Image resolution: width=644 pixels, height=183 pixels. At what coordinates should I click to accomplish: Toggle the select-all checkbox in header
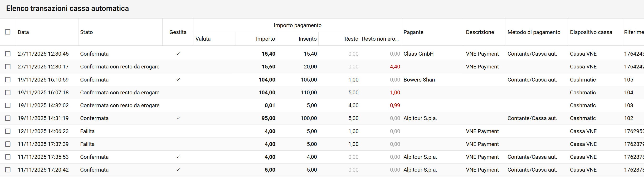(8, 32)
